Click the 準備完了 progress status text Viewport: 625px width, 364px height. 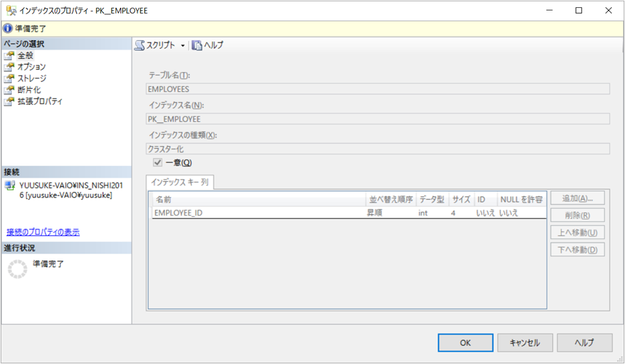[x=48, y=264]
